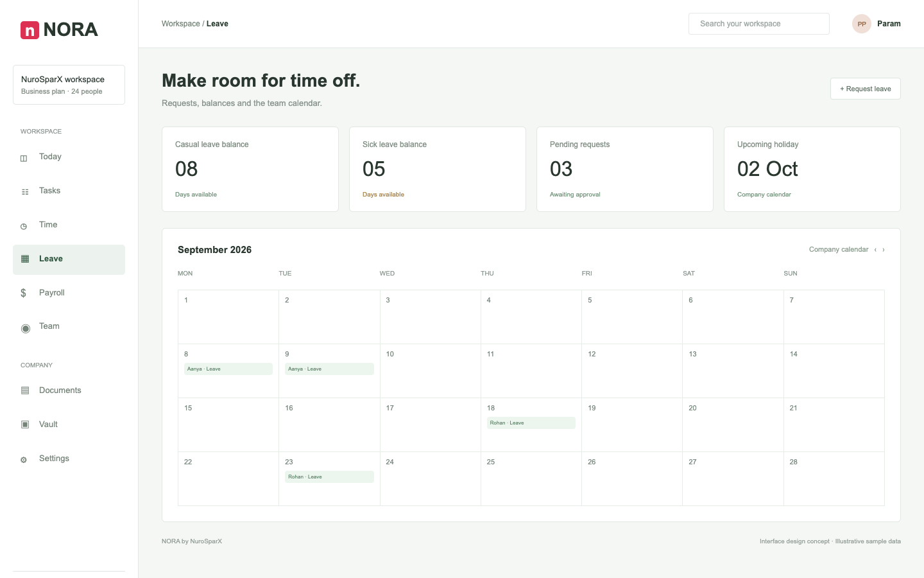Image resolution: width=924 pixels, height=578 pixels.
Task: Click the Time clock icon
Action: point(24,226)
